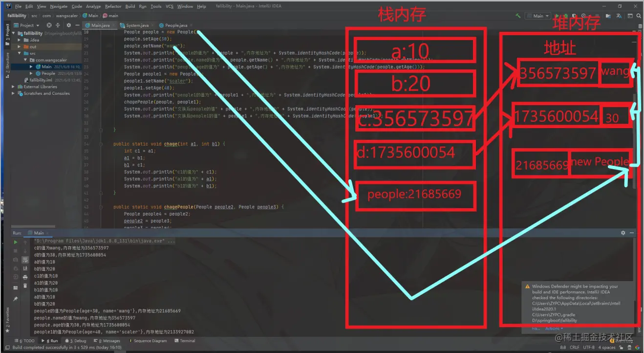Collapse the src folder
Screen dimensions: 644x353
[20, 53]
